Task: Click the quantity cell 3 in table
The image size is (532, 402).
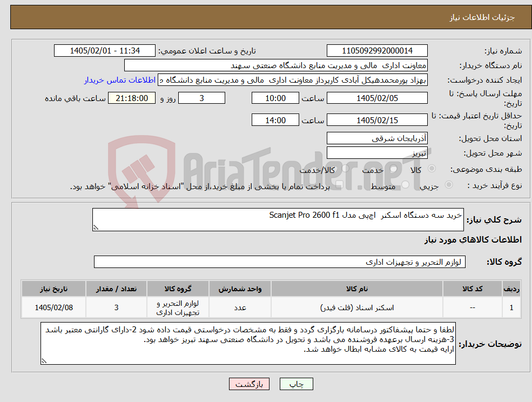Action: click(116, 307)
